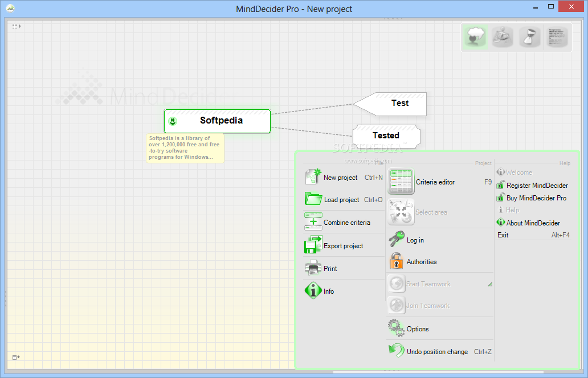This screenshot has height=378, width=588.
Task: Open Info from the File menu
Action: click(x=344, y=291)
